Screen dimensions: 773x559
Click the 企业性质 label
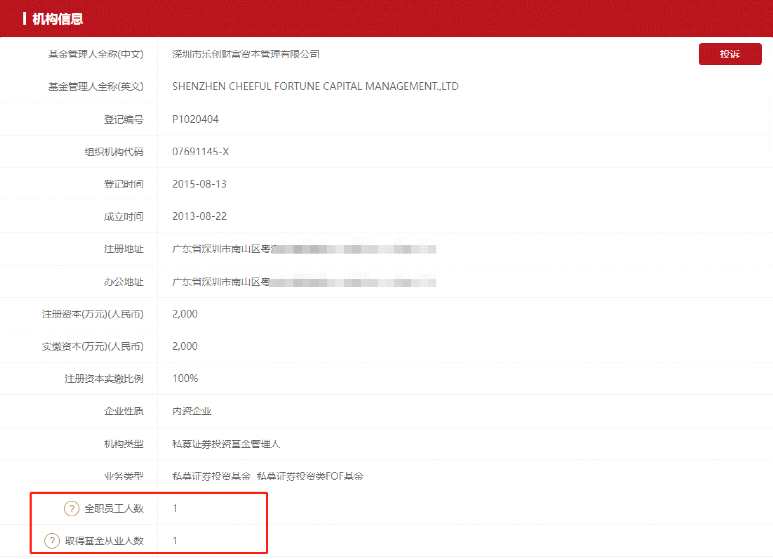pyautogui.click(x=124, y=411)
